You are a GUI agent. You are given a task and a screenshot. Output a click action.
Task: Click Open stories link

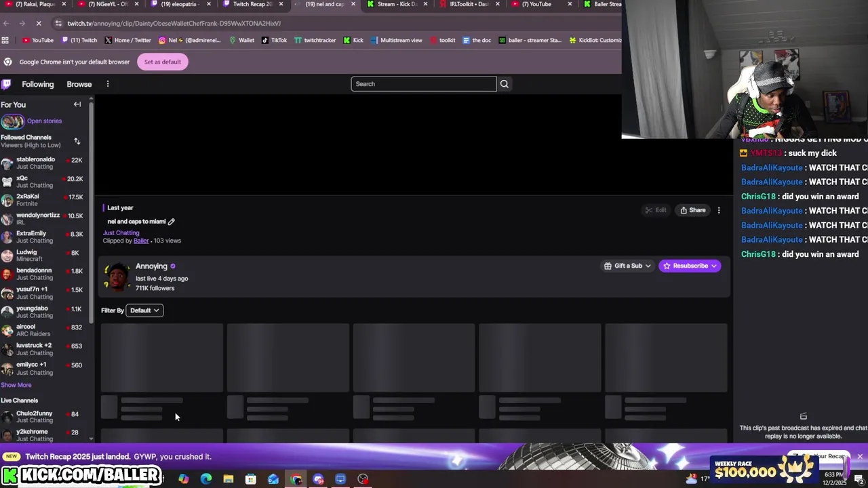[44, 121]
